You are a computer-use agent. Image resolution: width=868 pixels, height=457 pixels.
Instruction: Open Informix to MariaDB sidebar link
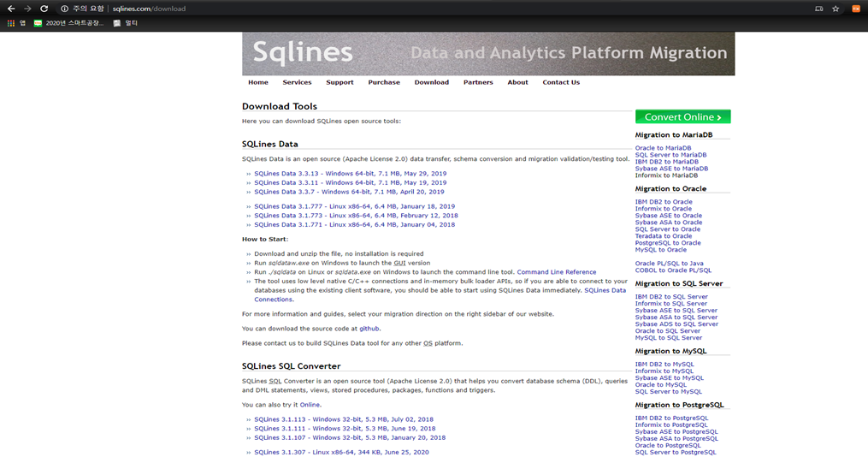pyautogui.click(x=666, y=175)
